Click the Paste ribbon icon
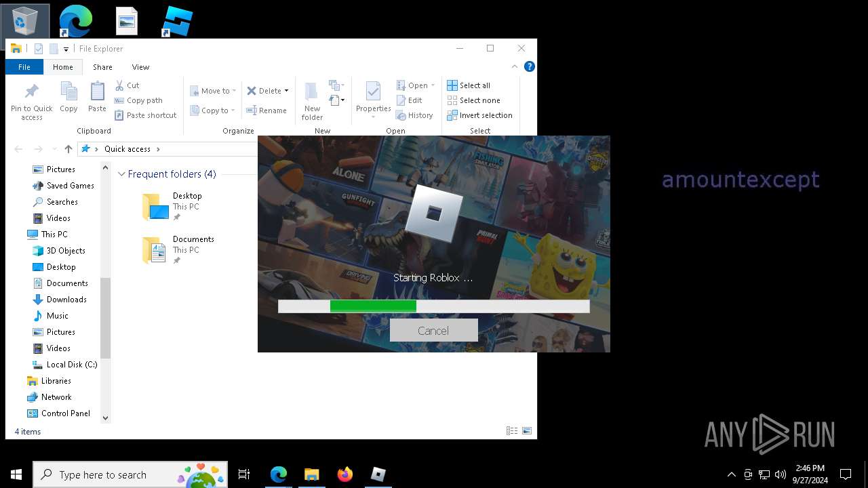The image size is (868, 488). point(97,98)
